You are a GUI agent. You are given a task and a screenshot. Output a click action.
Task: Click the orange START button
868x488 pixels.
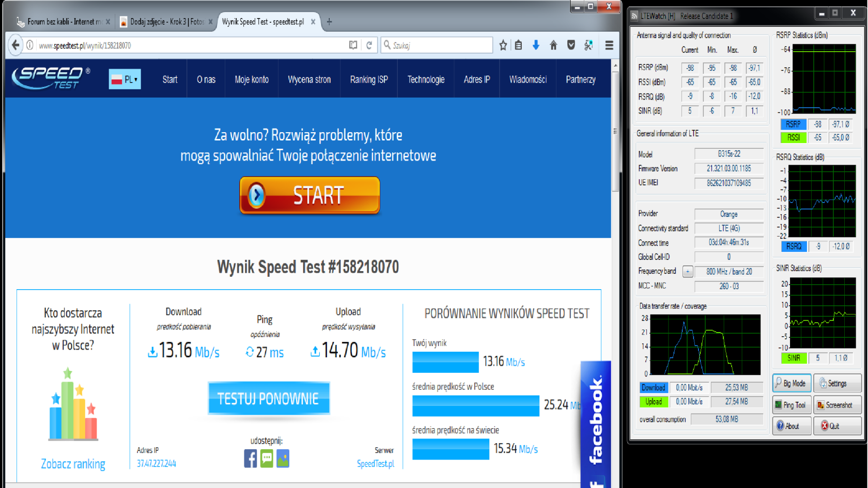[x=309, y=195]
